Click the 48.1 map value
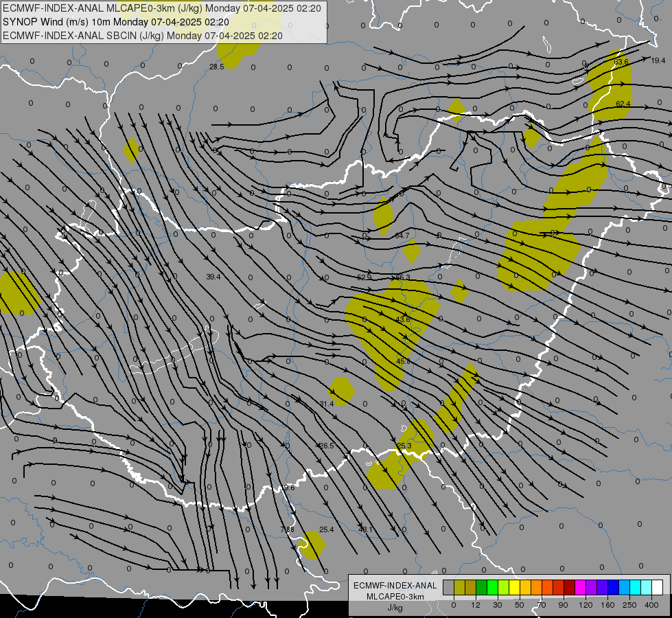This screenshot has width=672, height=618. pos(365,529)
